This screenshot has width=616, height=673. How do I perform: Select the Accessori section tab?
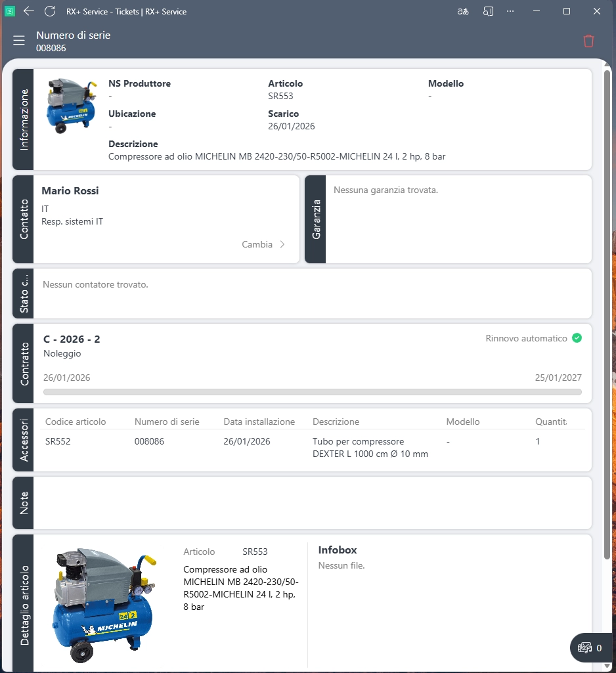23,440
